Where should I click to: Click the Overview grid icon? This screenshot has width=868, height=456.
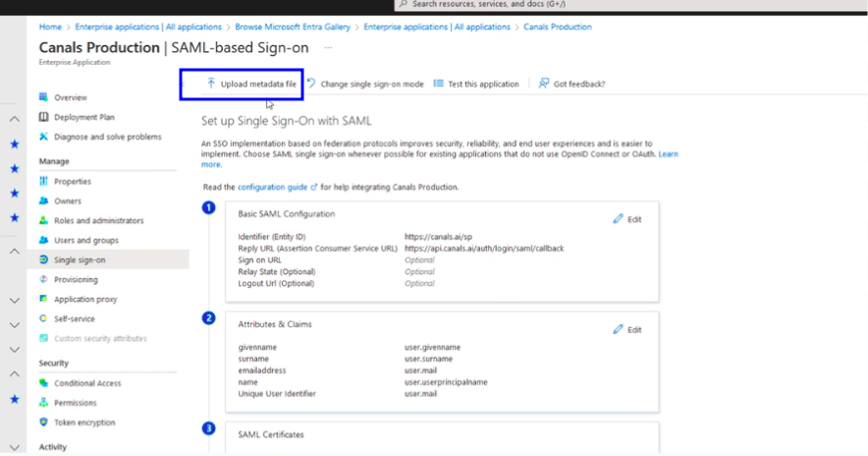[43, 97]
